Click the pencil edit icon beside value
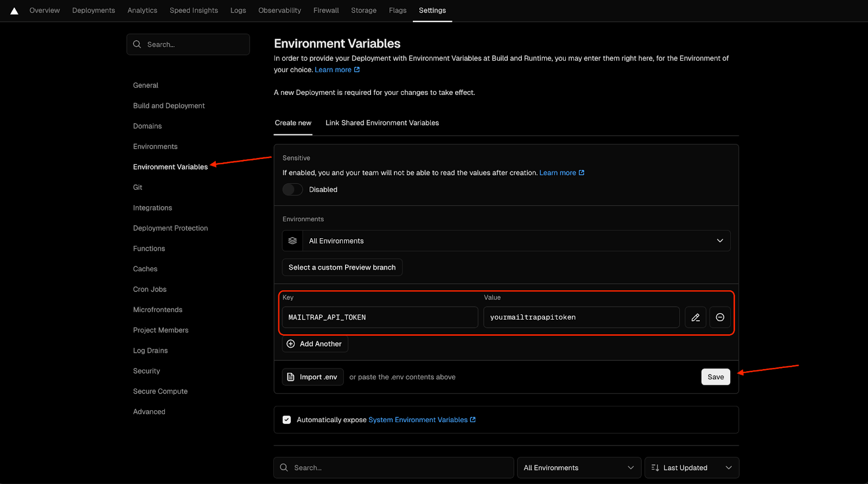Viewport: 868px width, 484px height. (x=695, y=317)
